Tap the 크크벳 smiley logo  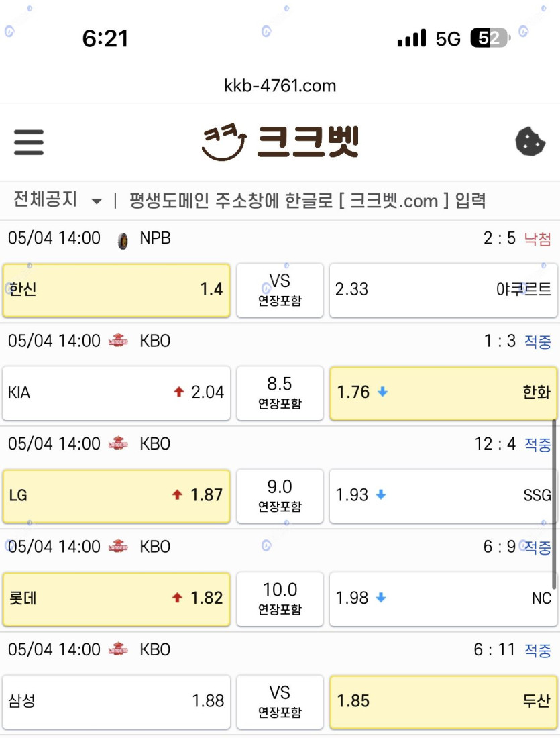(223, 142)
